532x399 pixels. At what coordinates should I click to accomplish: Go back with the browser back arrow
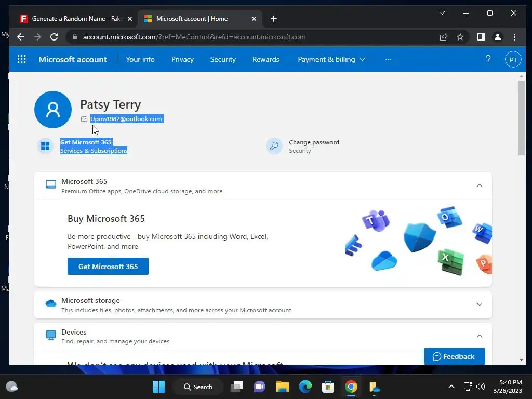pos(21,37)
